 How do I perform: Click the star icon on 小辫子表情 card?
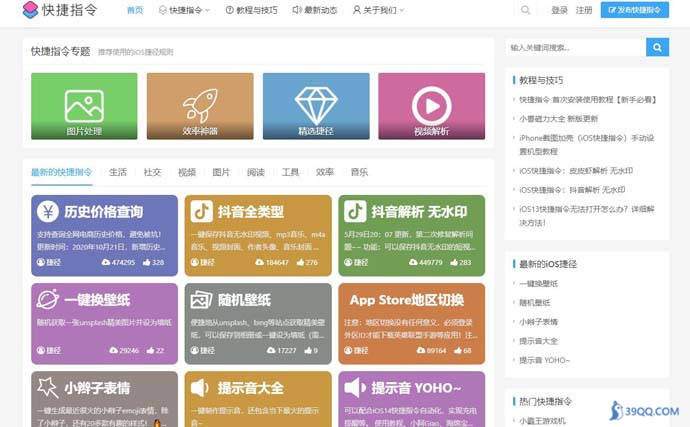click(x=48, y=387)
